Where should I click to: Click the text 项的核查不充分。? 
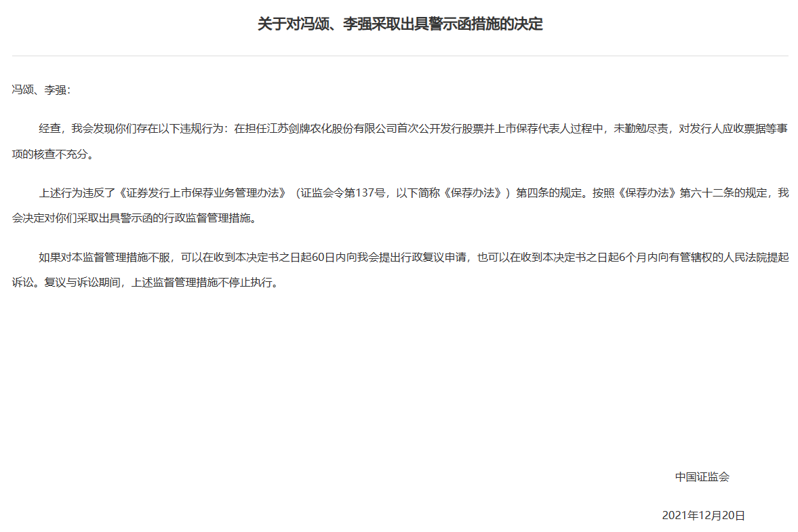pos(53,154)
